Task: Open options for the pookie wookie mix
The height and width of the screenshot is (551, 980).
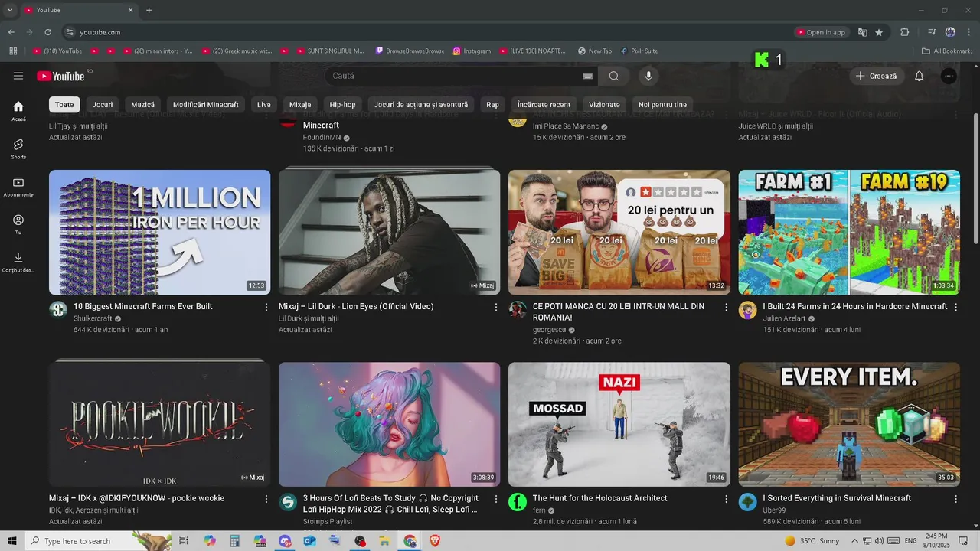Action: point(266,499)
